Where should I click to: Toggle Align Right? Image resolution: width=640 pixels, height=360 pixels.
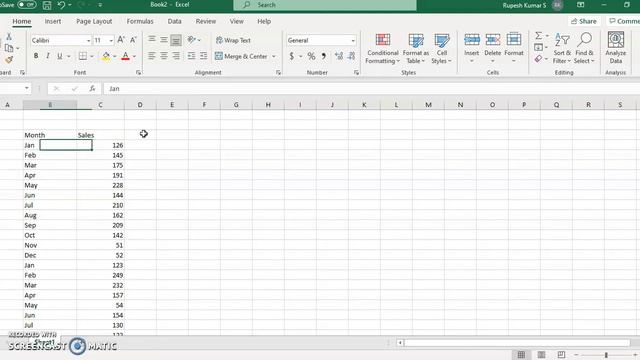click(176, 56)
